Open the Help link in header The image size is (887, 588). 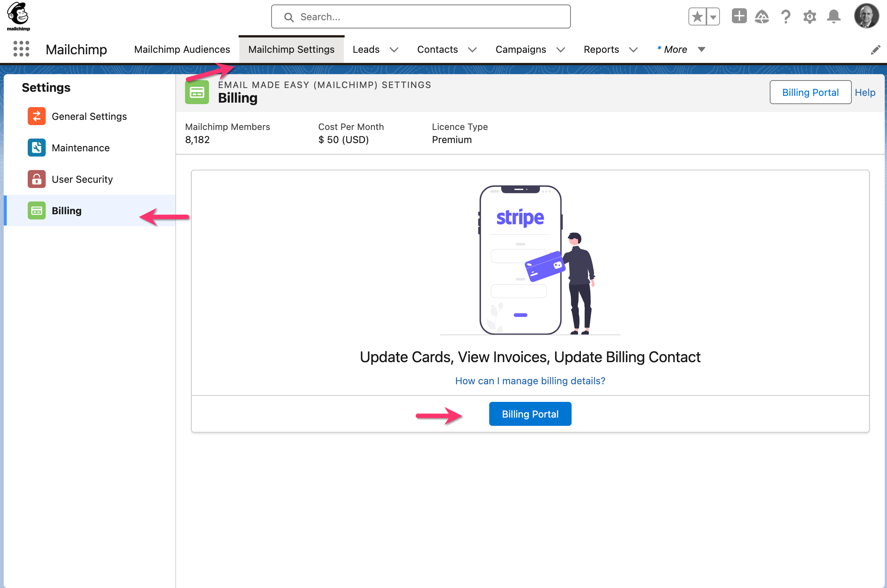tap(865, 92)
